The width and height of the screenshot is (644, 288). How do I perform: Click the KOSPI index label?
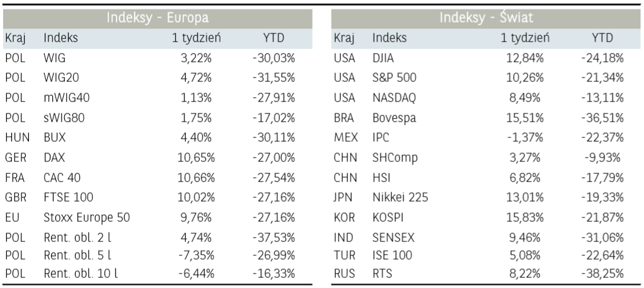389,216
